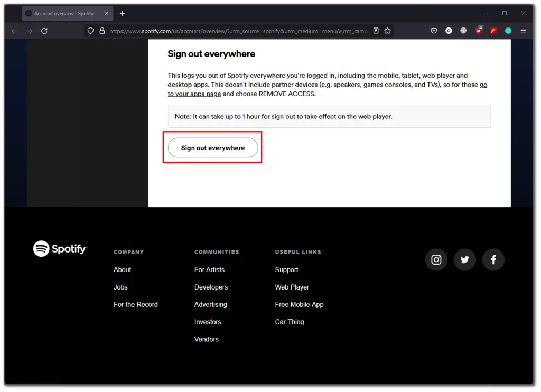
Task: Open the Advertising footer link
Action: [211, 305]
